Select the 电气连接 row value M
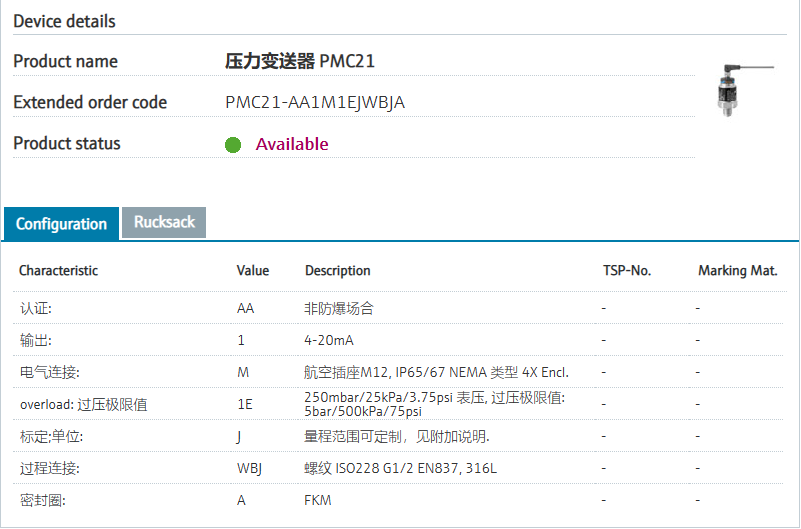The width and height of the screenshot is (801, 529). click(243, 372)
